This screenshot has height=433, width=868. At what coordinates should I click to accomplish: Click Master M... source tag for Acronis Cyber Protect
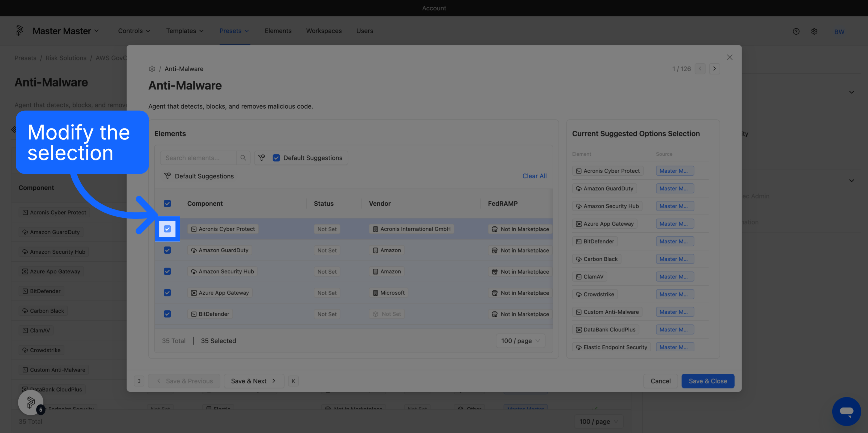pos(674,171)
